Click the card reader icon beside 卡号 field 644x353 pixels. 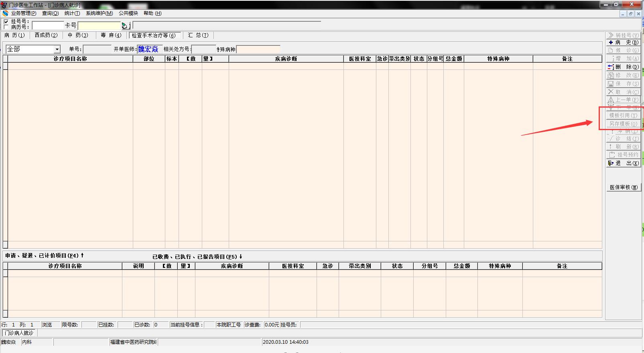(x=125, y=26)
